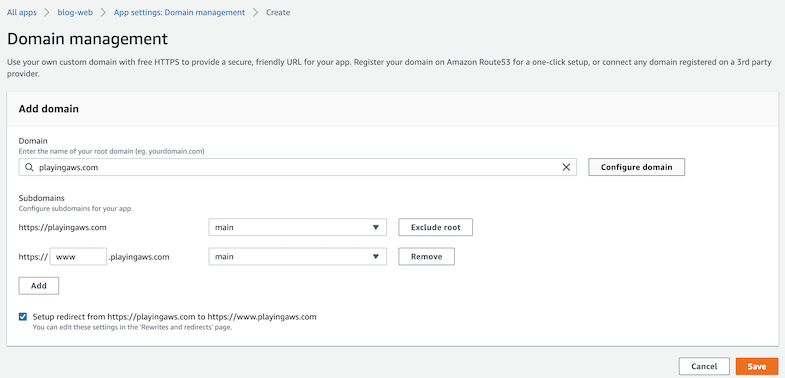Open branch dropdown for https://playingaws.com root
785x378 pixels.
tap(297, 227)
